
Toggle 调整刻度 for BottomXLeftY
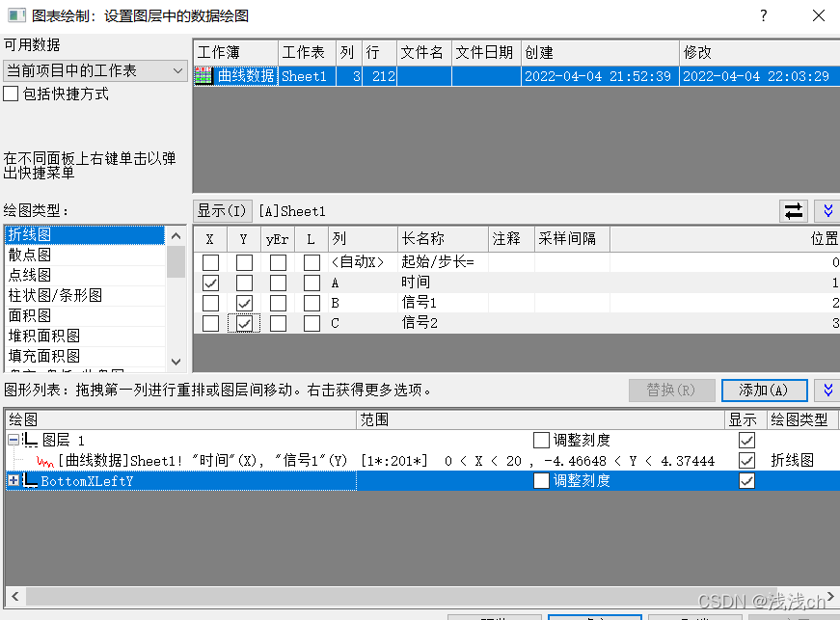(542, 481)
